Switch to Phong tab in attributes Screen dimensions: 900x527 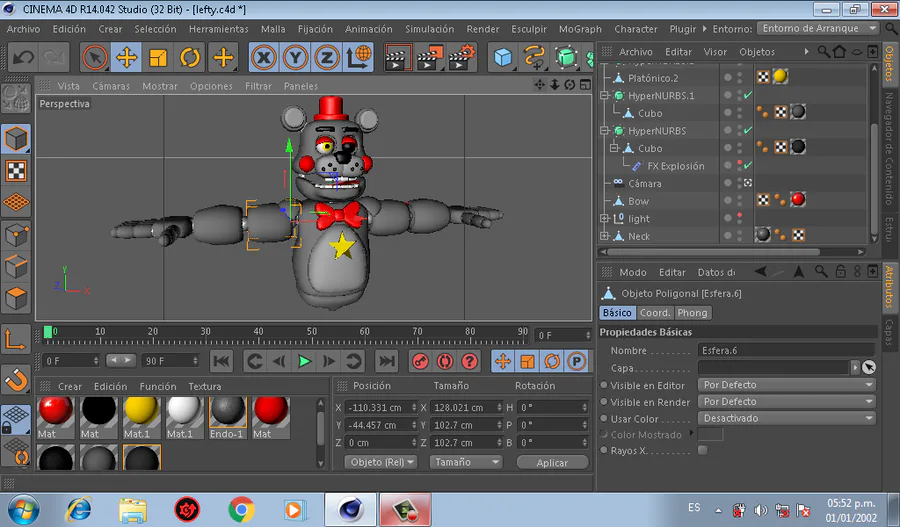tap(692, 313)
